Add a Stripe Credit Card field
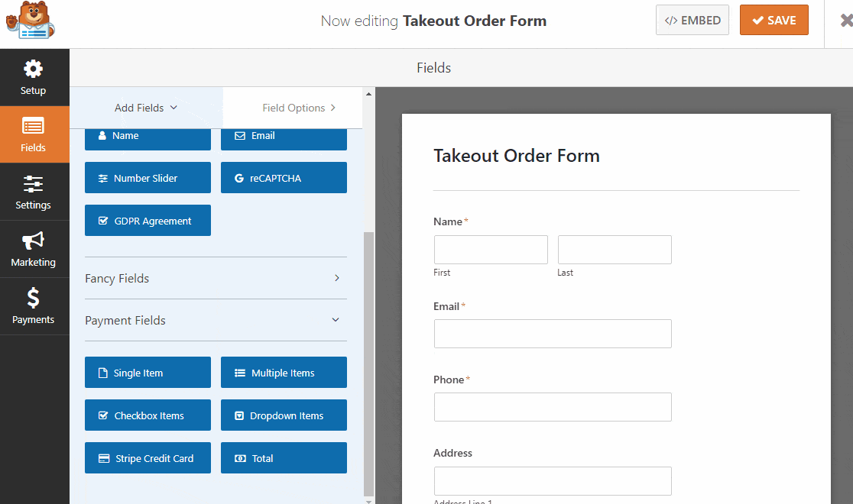The height and width of the screenshot is (504, 853). [148, 457]
